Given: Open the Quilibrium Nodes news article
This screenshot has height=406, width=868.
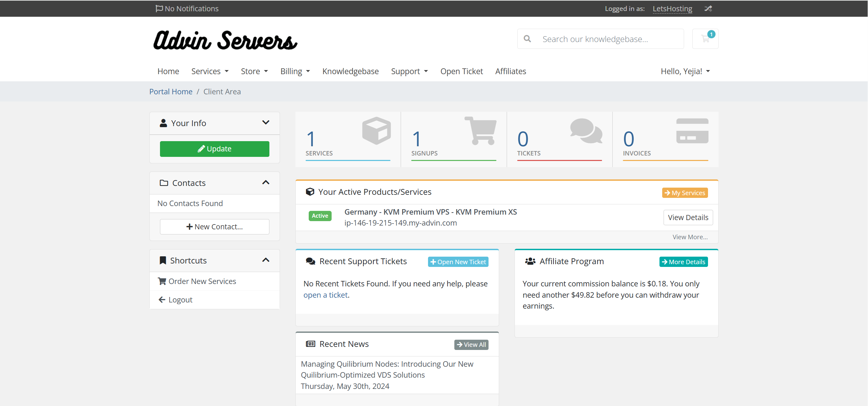Looking at the screenshot, I should coord(387,369).
